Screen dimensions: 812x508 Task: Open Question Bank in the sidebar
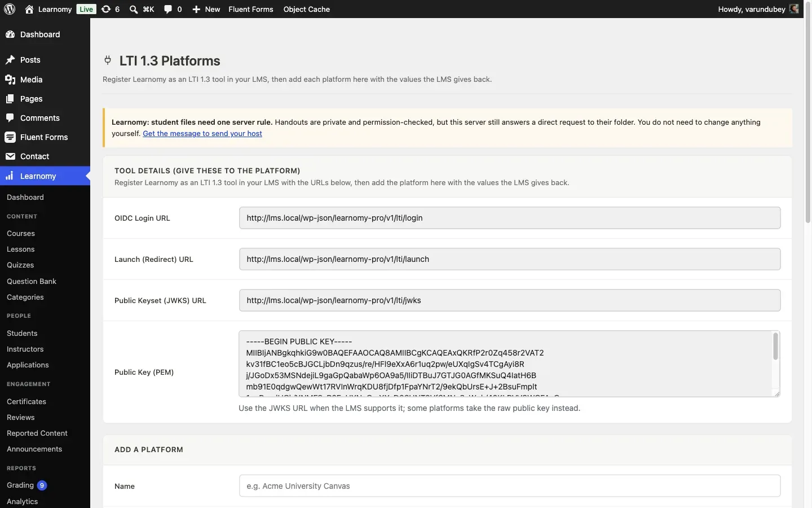pyautogui.click(x=32, y=281)
